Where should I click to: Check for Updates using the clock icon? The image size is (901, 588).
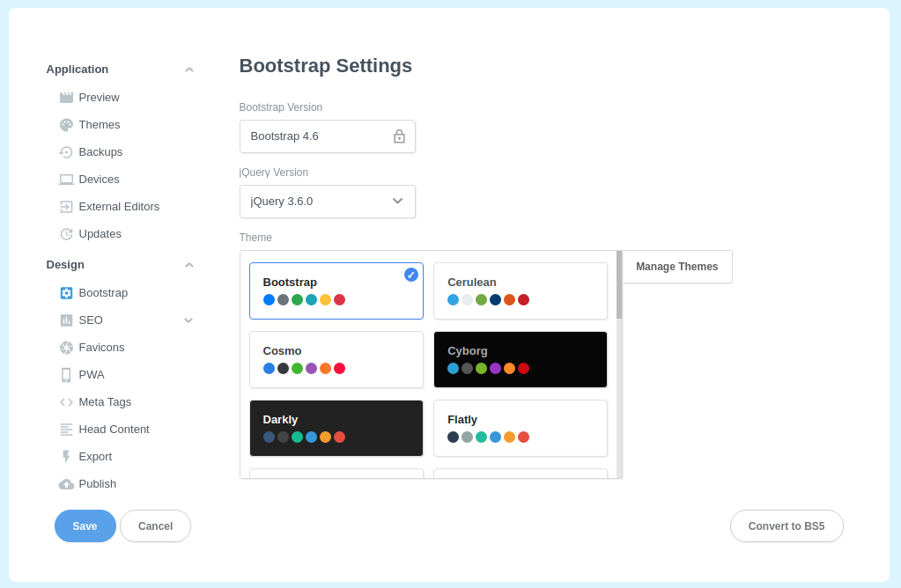point(65,233)
